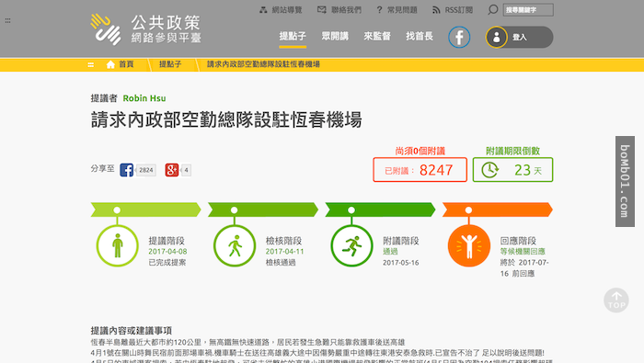Viewport: 644px width, 363px height.
Task: Click the 附議階段 running person icon
Action: [x=351, y=245]
